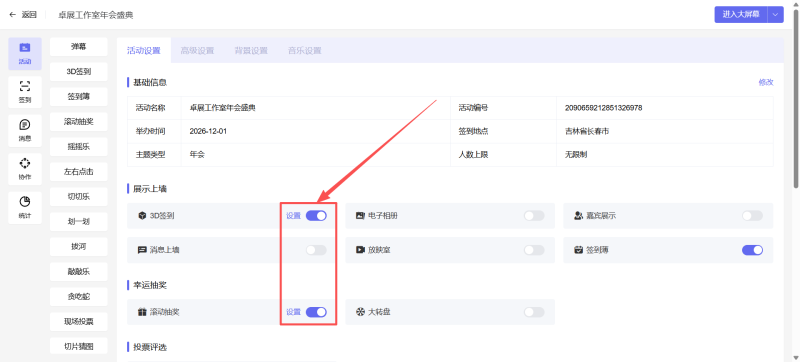Click the 签到簿 calendar icon
Viewport: 800px width, 362px height.
pos(578,250)
